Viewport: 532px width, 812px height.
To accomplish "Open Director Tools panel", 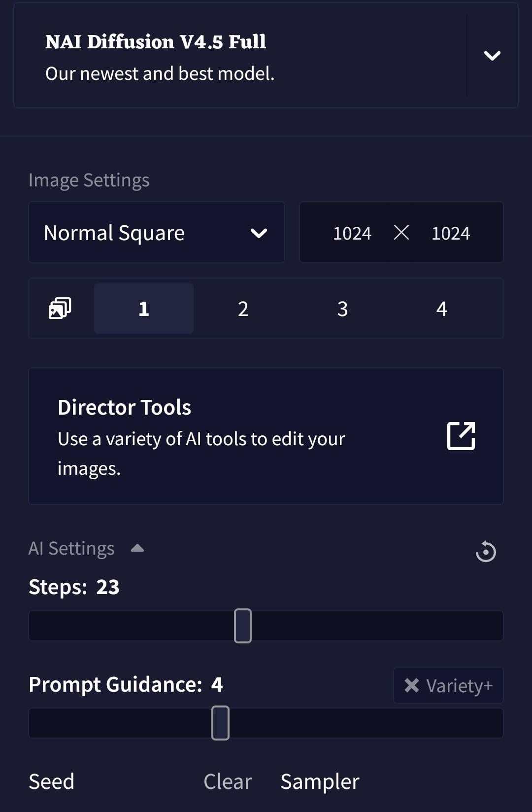I will coord(266,436).
